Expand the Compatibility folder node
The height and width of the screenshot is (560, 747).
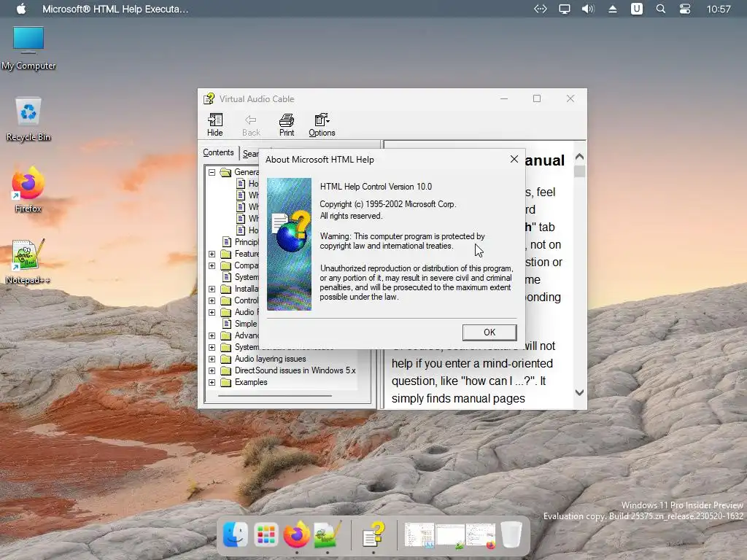tap(212, 265)
